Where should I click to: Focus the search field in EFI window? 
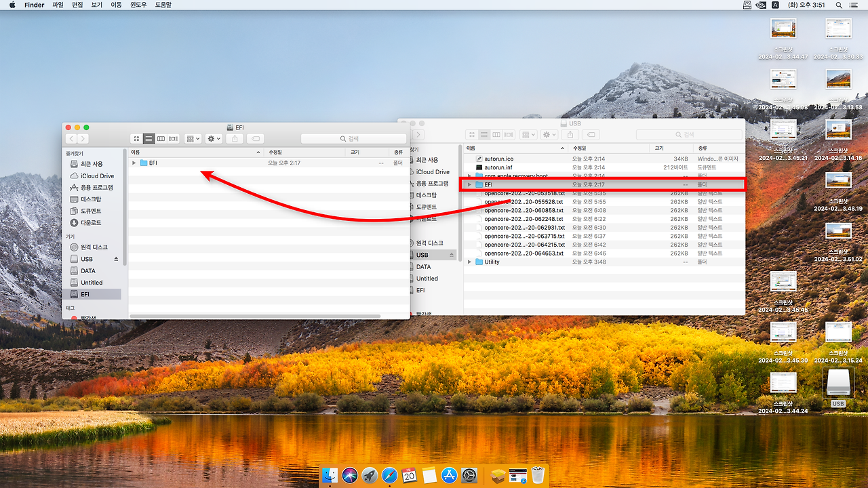(x=353, y=138)
